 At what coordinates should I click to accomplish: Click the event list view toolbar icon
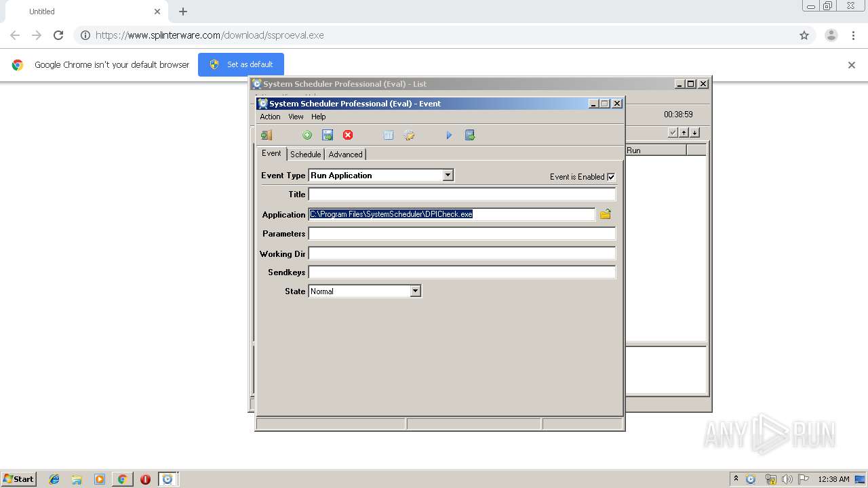pyautogui.click(x=389, y=135)
